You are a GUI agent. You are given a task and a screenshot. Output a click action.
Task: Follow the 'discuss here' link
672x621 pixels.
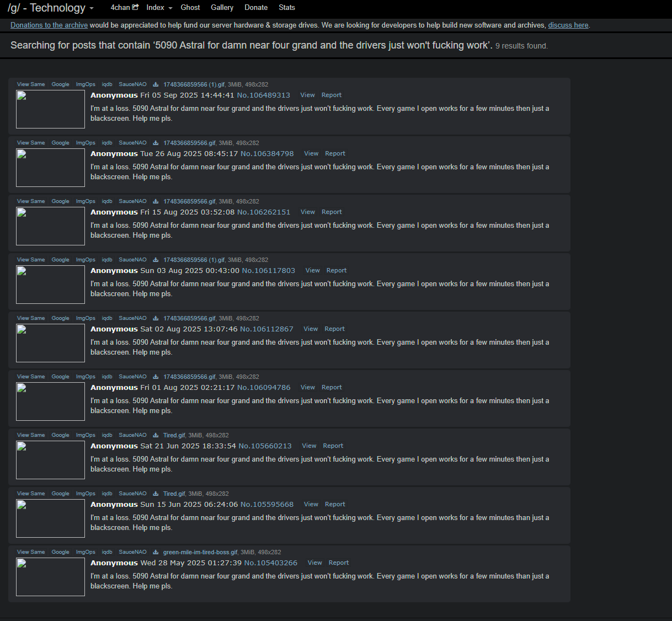point(568,25)
